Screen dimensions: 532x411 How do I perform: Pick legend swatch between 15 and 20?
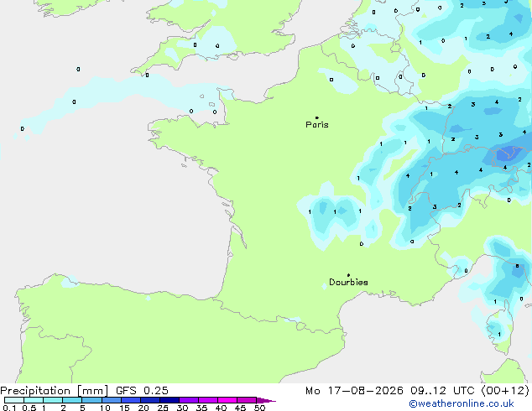(x=131, y=400)
